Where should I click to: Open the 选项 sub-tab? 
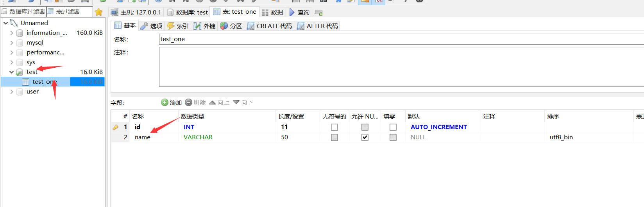pyautogui.click(x=152, y=26)
